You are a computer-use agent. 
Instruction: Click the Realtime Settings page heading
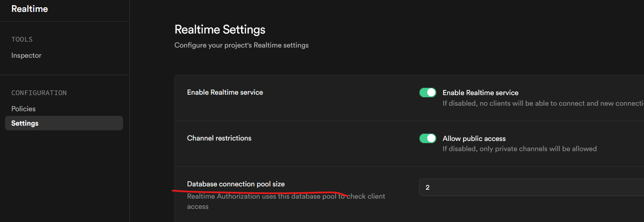coord(220,30)
